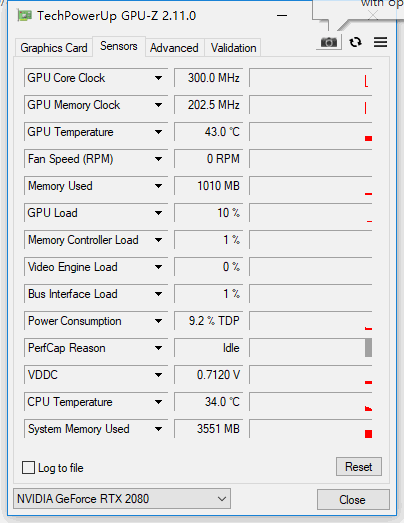Viewport: 404px width, 523px height.
Task: Click the GPU Load value field
Action: click(x=208, y=213)
